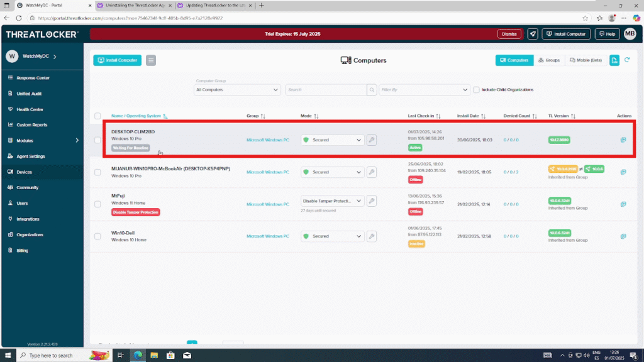Open MIJANUR-WIN10PRO Secured mode dropdown

point(332,172)
